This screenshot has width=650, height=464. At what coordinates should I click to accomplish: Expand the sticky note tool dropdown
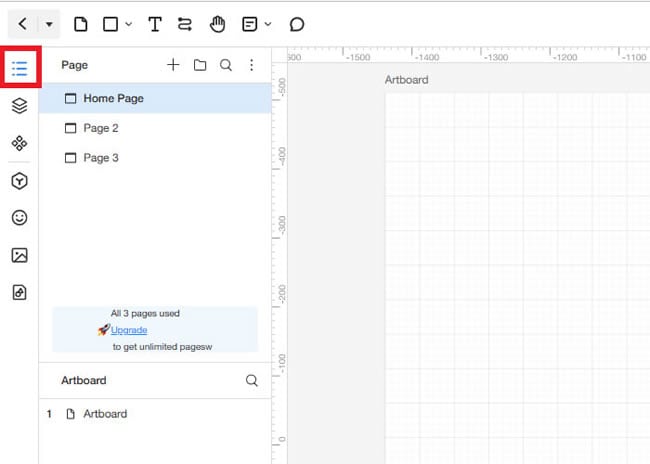point(268,24)
